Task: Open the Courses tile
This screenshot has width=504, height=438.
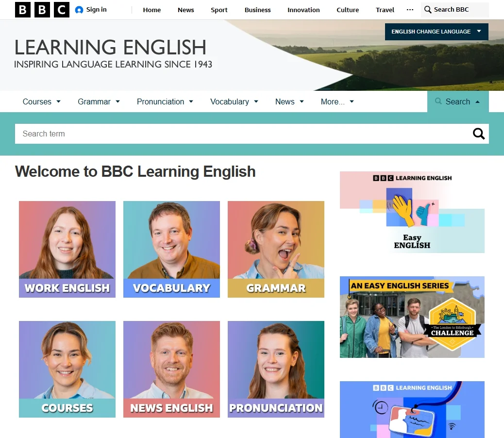Action: 67,369
